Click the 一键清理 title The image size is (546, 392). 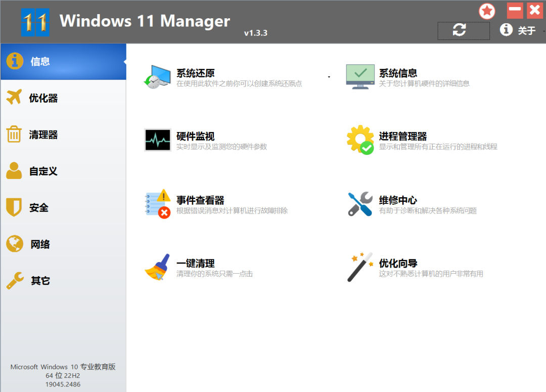click(x=195, y=263)
